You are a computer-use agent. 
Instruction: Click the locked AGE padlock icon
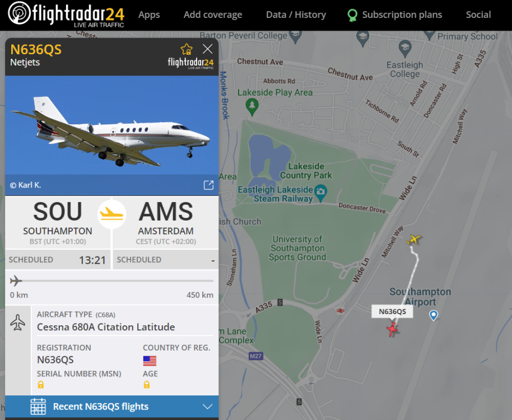(147, 384)
